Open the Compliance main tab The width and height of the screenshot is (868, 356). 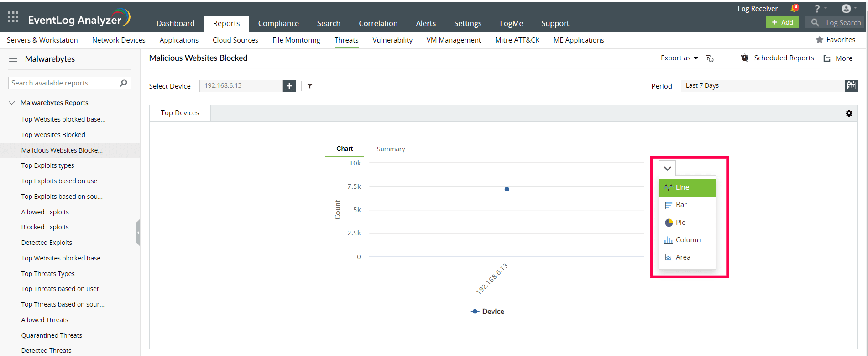[278, 23]
